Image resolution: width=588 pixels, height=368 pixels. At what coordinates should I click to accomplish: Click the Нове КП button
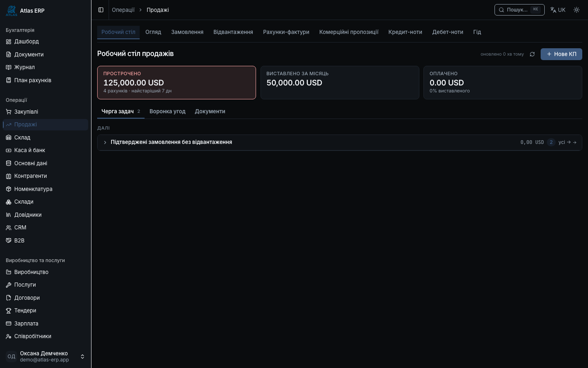tap(561, 54)
